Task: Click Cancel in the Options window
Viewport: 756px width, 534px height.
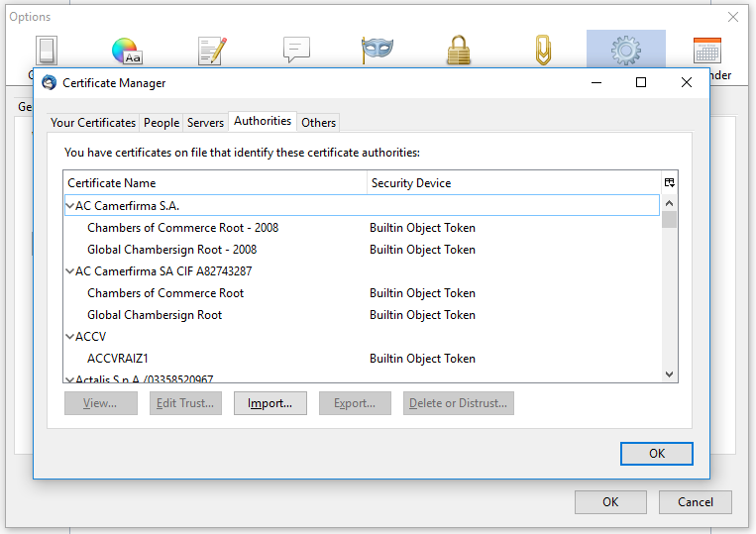Action: (x=696, y=502)
